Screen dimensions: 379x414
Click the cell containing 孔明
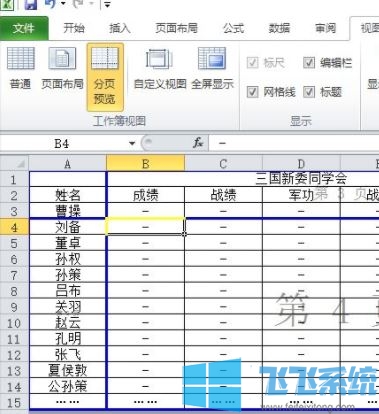pyautogui.click(x=68, y=339)
